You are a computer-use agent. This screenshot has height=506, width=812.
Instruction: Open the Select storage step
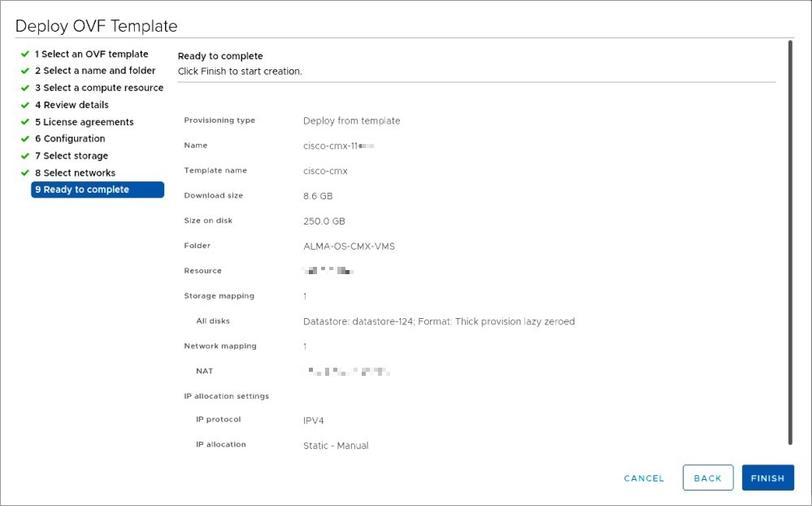(73, 155)
